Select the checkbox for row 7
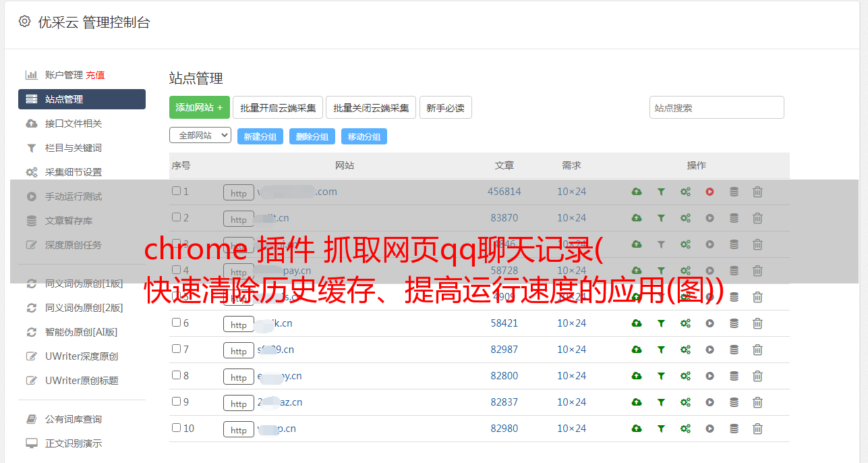This screenshot has width=868, height=463. point(176,349)
